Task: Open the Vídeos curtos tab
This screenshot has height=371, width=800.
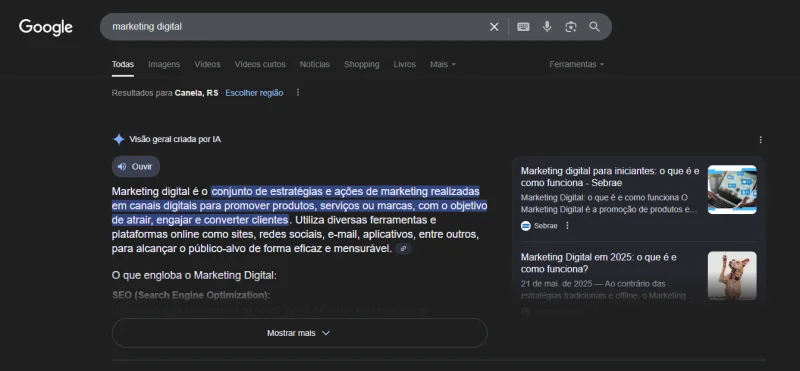Action: 260,64
